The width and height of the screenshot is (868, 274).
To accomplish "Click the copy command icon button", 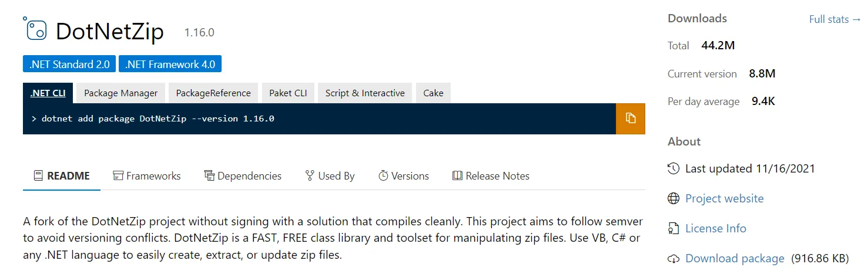I will coord(631,119).
